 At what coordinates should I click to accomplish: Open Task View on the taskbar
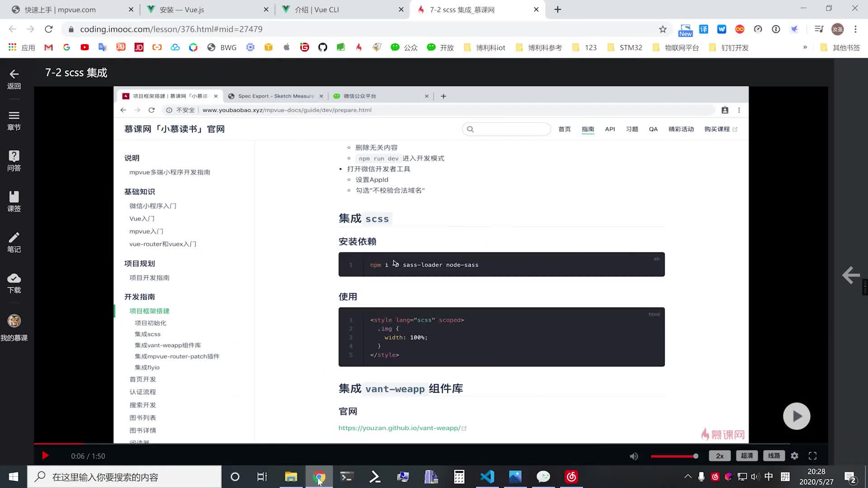[262, 477]
